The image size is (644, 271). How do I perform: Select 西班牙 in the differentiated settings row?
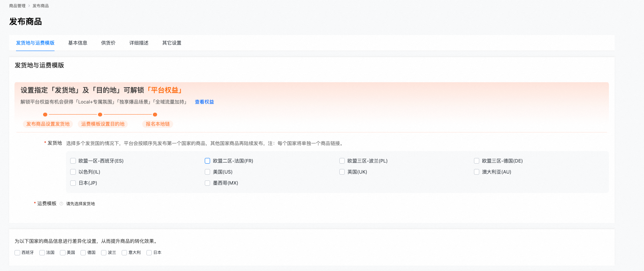(x=17, y=253)
